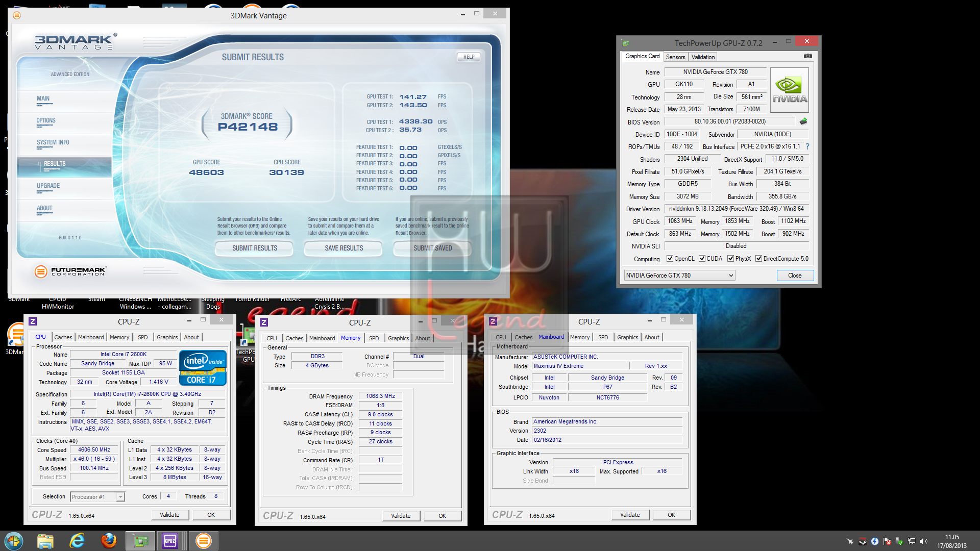Screen dimensions: 980x551
Task: Open the Caches tab in the CPU-Z CPU window
Action: pyautogui.click(x=63, y=337)
